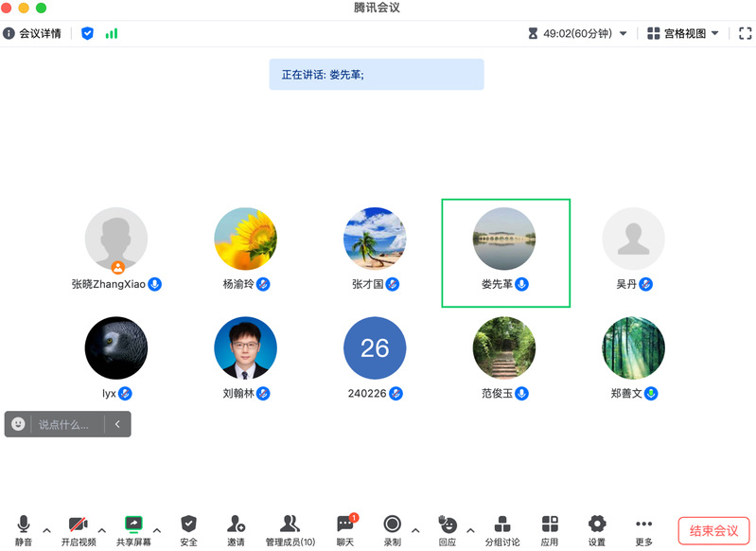Toggle muted microphone of 杨渝玲
756x551 pixels.
[x=263, y=284]
